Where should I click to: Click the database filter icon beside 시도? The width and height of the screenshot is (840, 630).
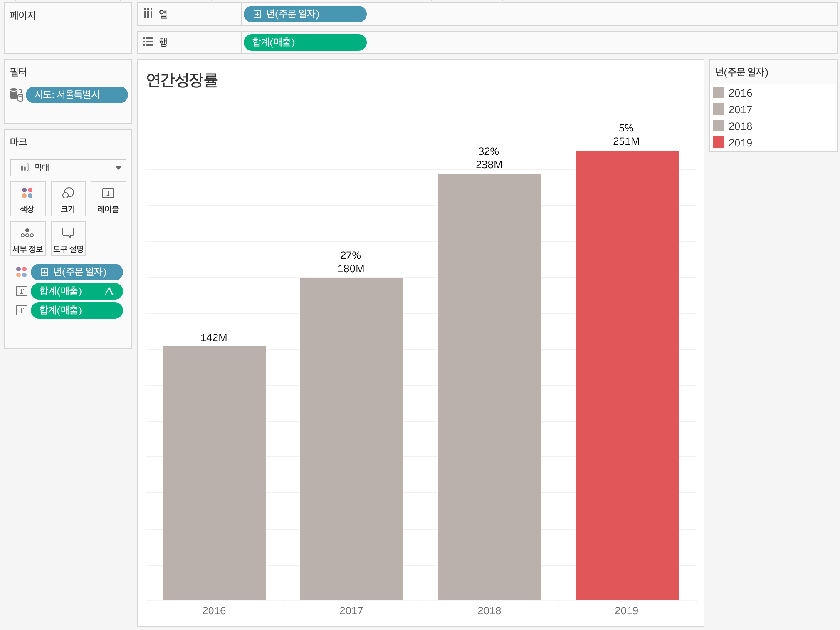click(16, 94)
